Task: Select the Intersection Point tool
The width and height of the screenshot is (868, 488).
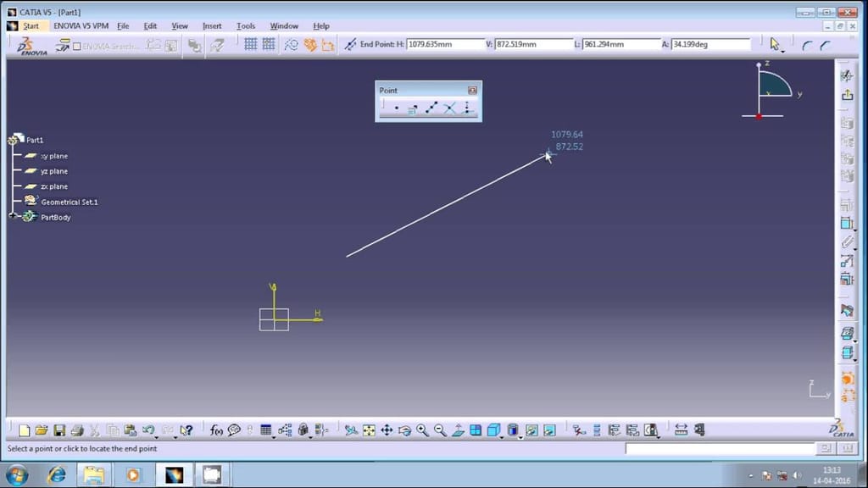Action: point(449,108)
